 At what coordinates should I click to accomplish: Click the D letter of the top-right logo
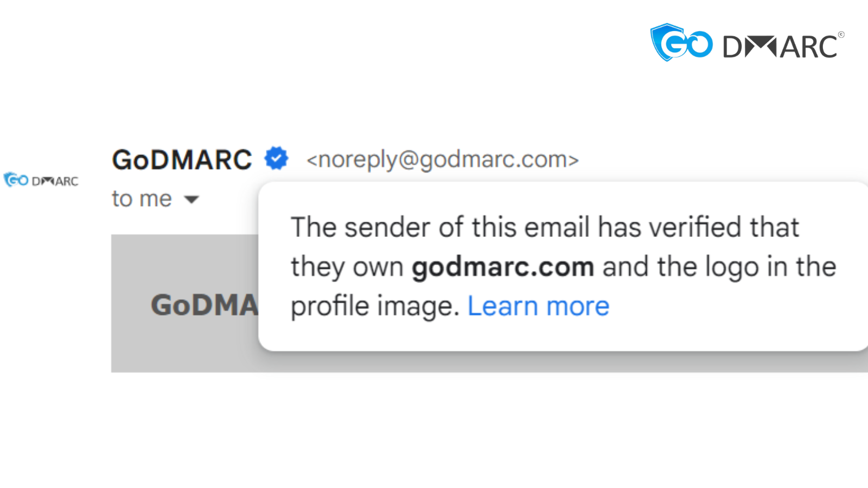tap(732, 47)
